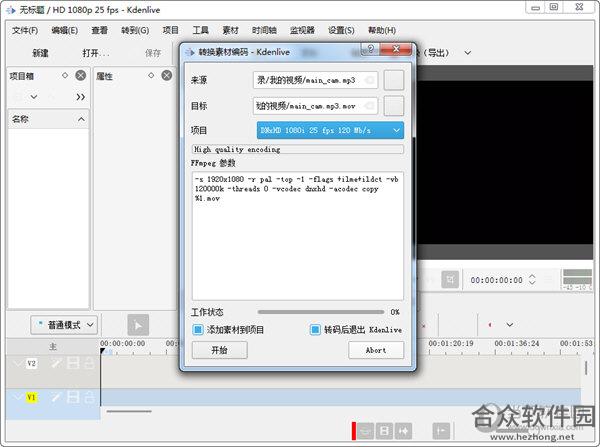Open the project bin toolbar chevron dropdown
Viewport: 600px width, 447px height.
[x=34, y=97]
